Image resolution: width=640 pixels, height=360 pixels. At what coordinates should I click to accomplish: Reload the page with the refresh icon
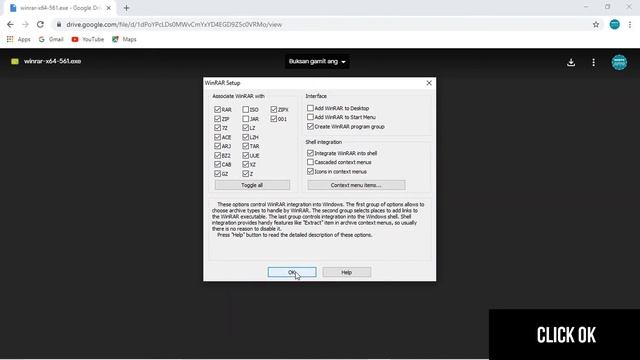[x=40, y=24]
